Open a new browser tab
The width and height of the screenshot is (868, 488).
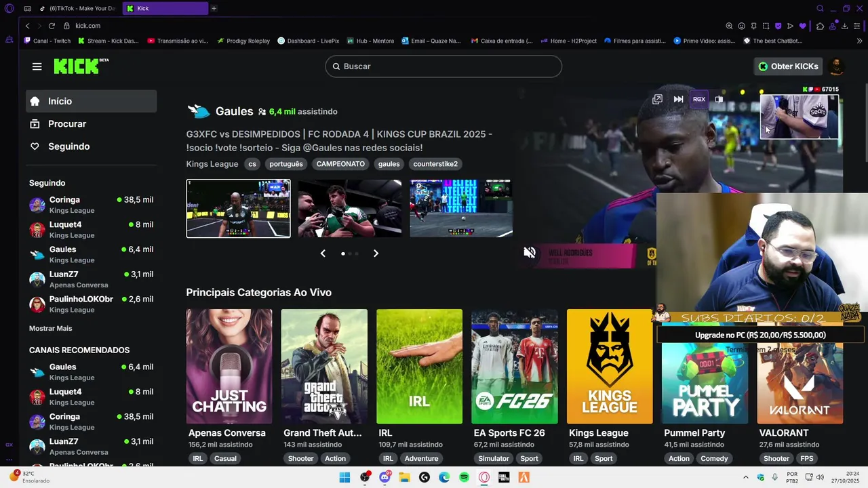point(214,8)
